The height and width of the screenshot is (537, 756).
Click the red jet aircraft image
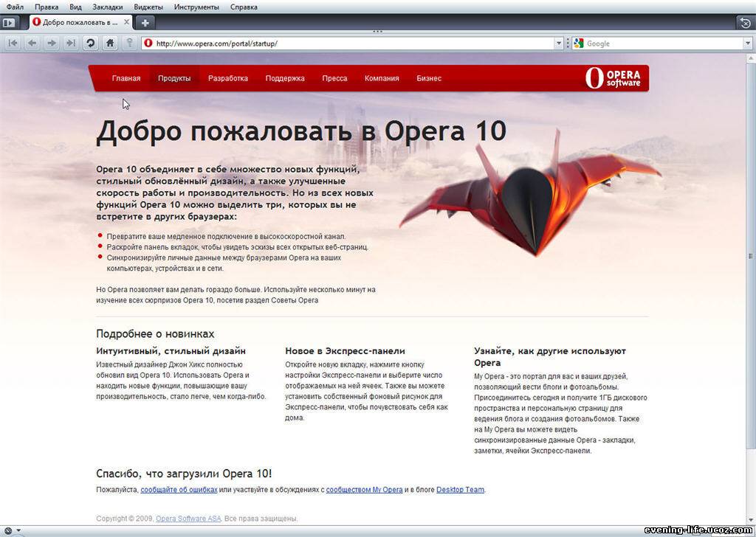point(530,193)
